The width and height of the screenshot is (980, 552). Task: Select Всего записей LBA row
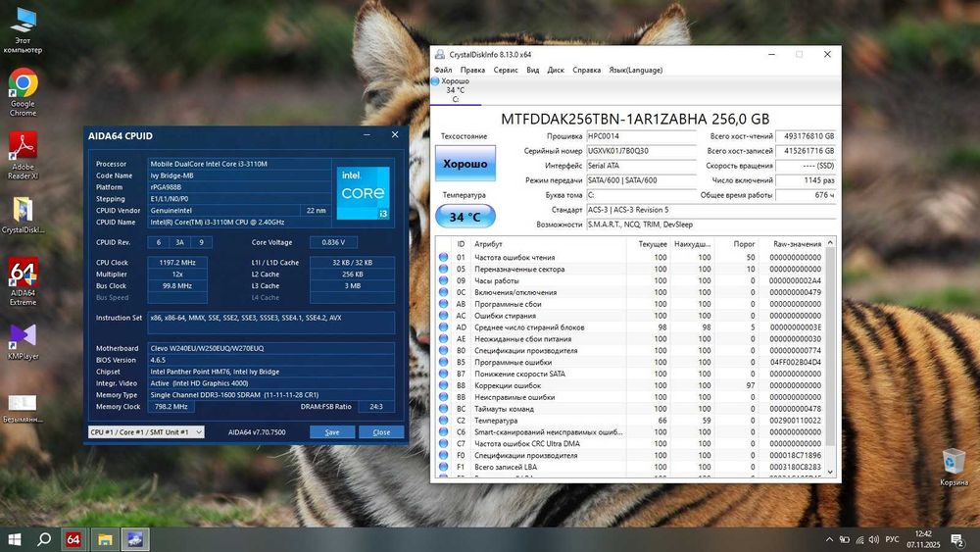(x=630, y=467)
